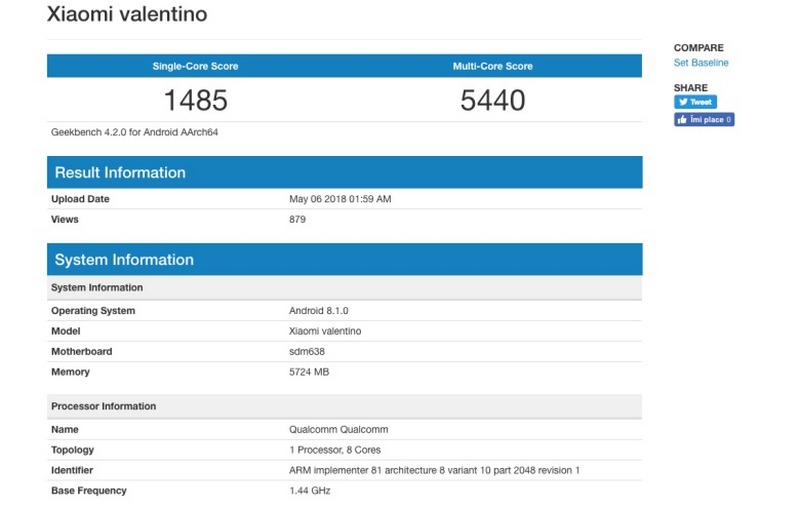Image resolution: width=800 pixels, height=508 pixels.
Task: Click the SHARE heading
Action: pos(690,88)
